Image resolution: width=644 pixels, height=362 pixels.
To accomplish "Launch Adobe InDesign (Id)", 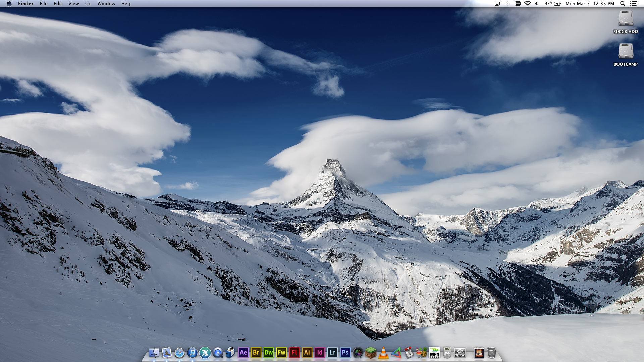I will point(320,353).
